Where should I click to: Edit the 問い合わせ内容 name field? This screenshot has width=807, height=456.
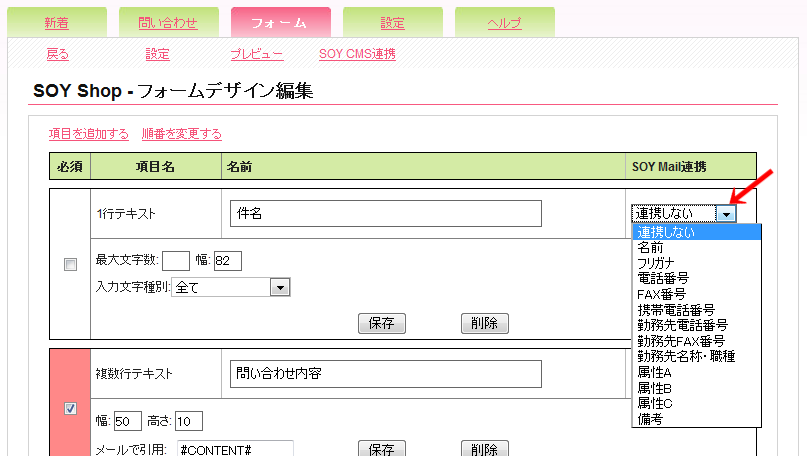(x=386, y=374)
